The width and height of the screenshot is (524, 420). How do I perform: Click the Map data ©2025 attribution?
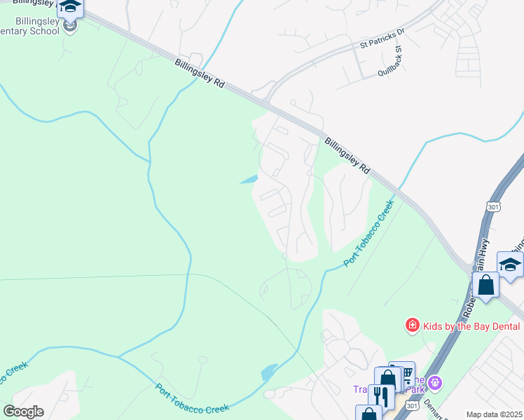click(x=494, y=414)
